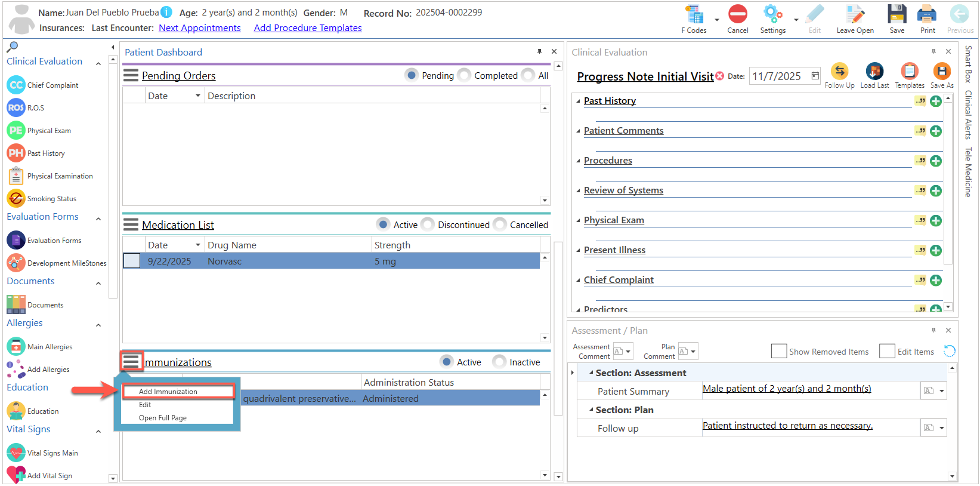Open the Education sidebar icon
This screenshot has width=980, height=486.
pos(16,411)
